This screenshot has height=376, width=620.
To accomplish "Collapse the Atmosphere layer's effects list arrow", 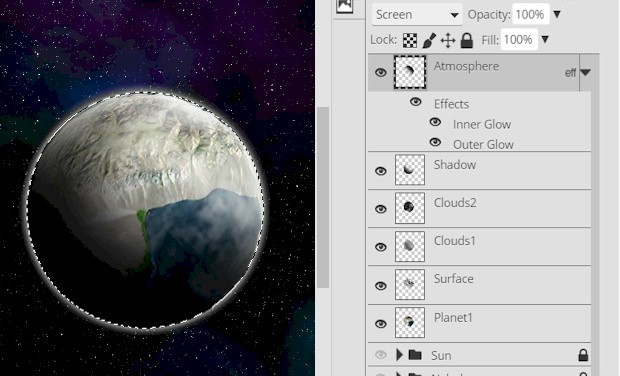I will tap(586, 73).
